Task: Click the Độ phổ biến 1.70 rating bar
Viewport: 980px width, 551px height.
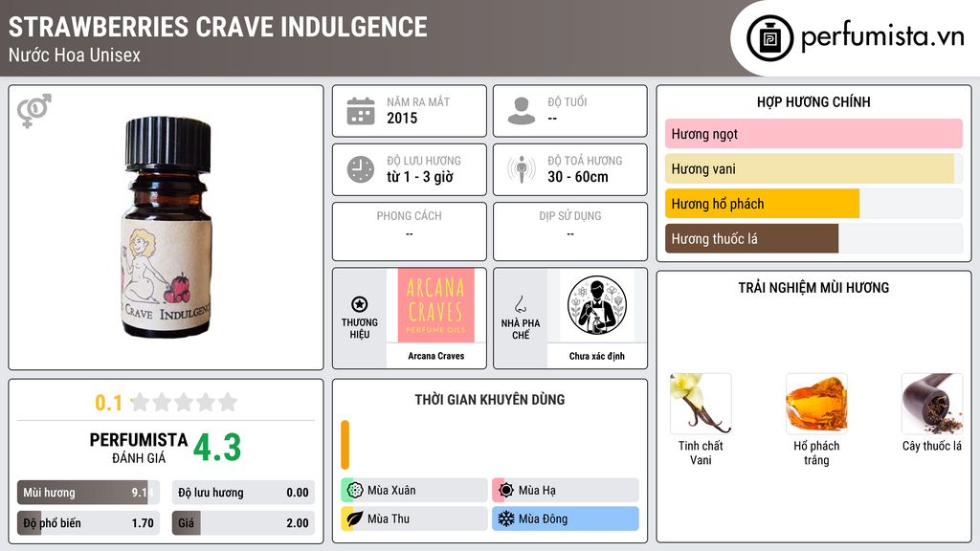Action: [x=88, y=523]
